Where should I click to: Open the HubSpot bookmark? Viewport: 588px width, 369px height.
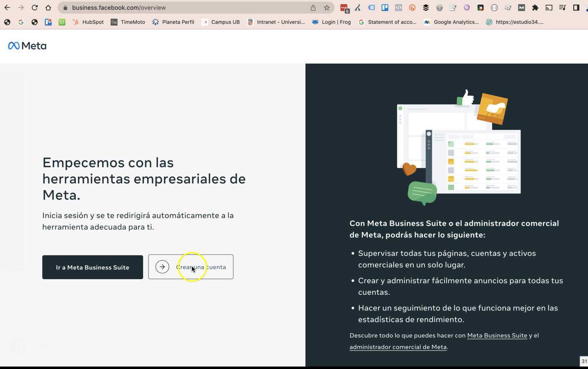pyautogui.click(x=88, y=22)
